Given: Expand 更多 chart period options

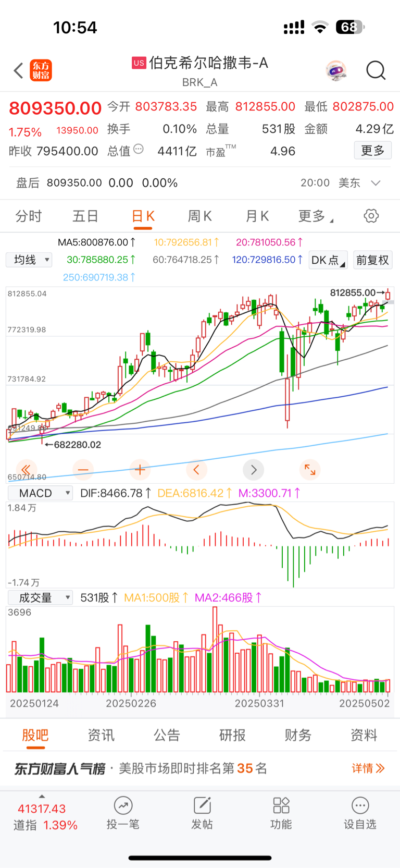Looking at the screenshot, I should [316, 216].
